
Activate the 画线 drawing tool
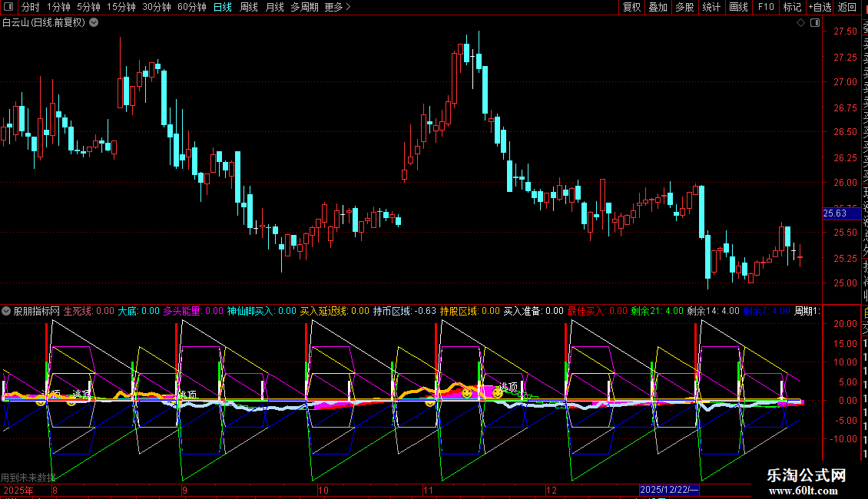coord(738,7)
